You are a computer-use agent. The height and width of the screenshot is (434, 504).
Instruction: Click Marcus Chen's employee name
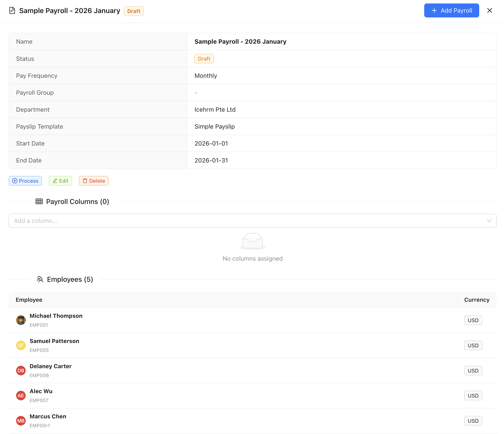(48, 416)
